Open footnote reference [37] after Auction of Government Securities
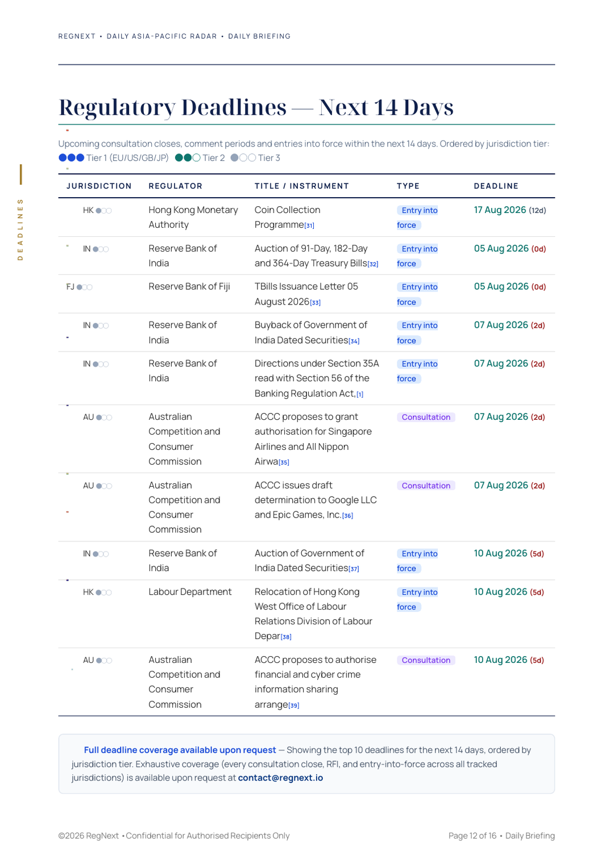The width and height of the screenshot is (614, 868). pos(354,569)
